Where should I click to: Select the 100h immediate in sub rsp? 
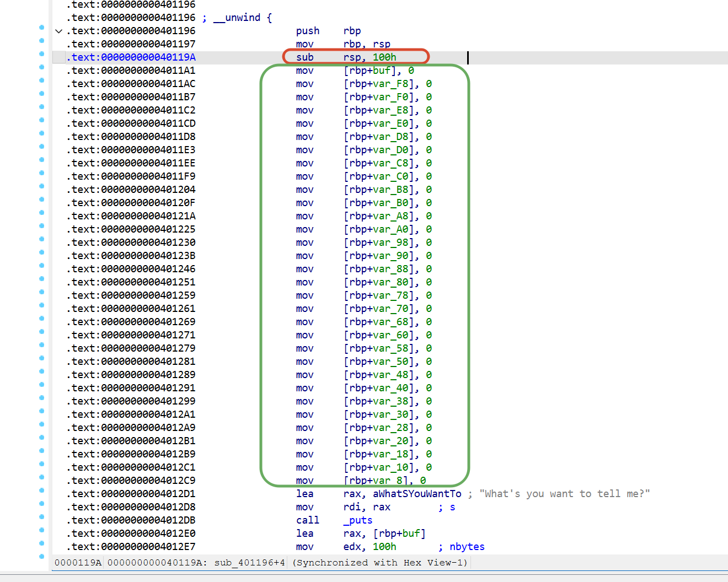click(x=384, y=57)
